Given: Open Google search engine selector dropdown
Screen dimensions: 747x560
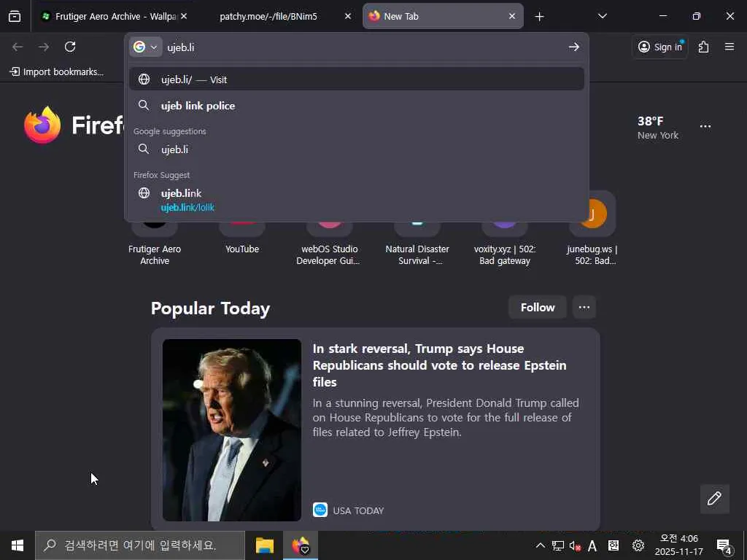Looking at the screenshot, I should [146, 47].
